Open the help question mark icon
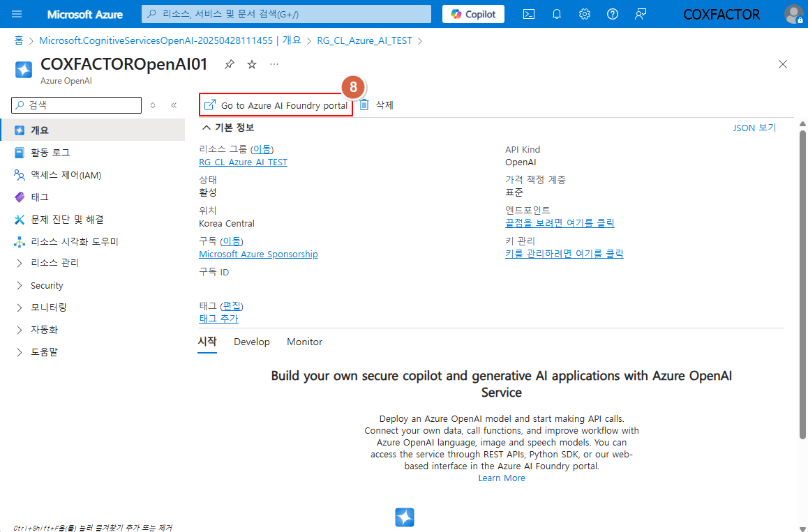This screenshot has height=532, width=808. coord(612,14)
